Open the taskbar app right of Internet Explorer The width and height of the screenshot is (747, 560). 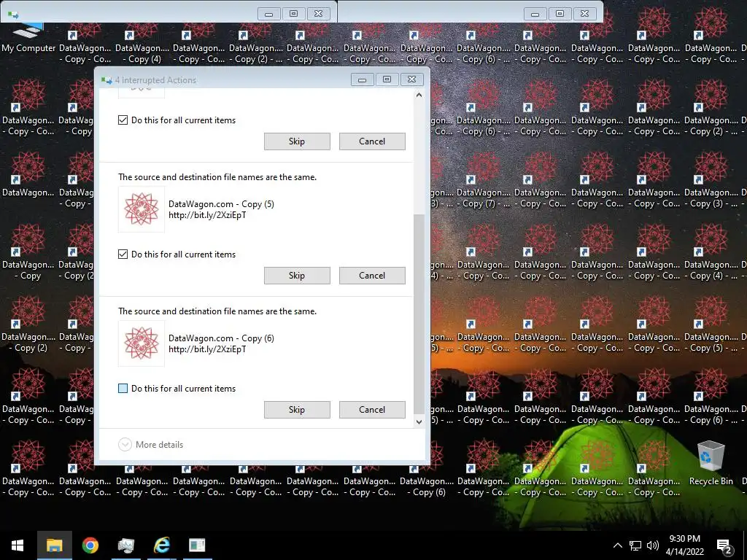click(x=197, y=545)
